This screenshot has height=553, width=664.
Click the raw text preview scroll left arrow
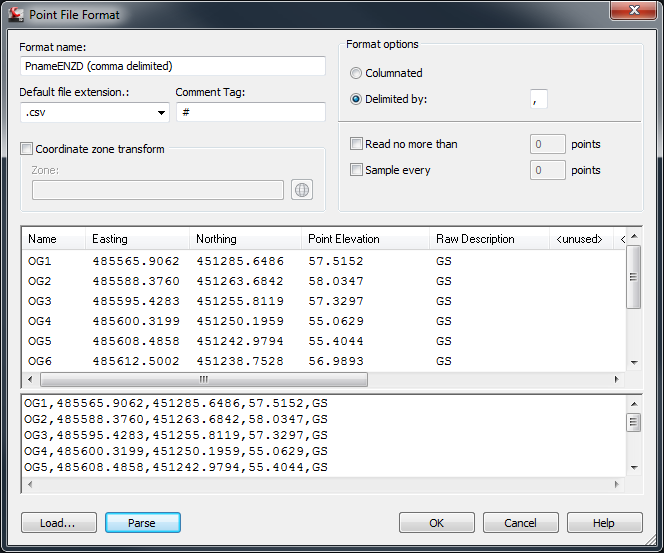point(30,484)
